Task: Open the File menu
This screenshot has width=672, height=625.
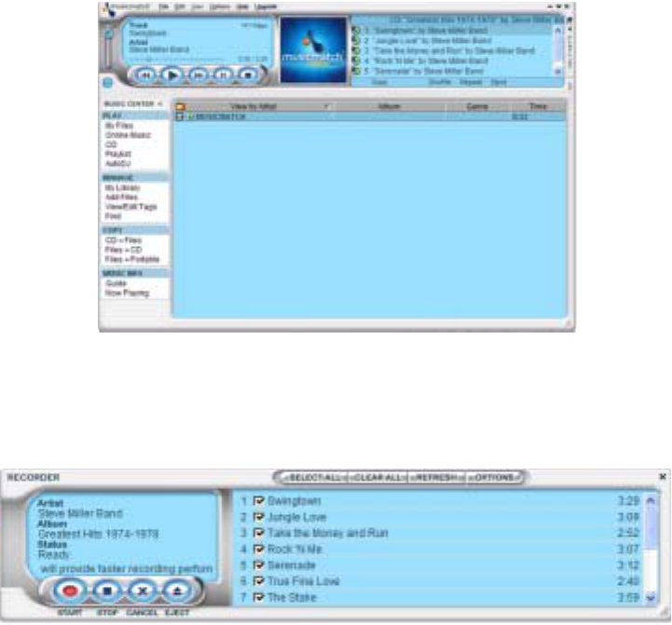Action: [163, 7]
